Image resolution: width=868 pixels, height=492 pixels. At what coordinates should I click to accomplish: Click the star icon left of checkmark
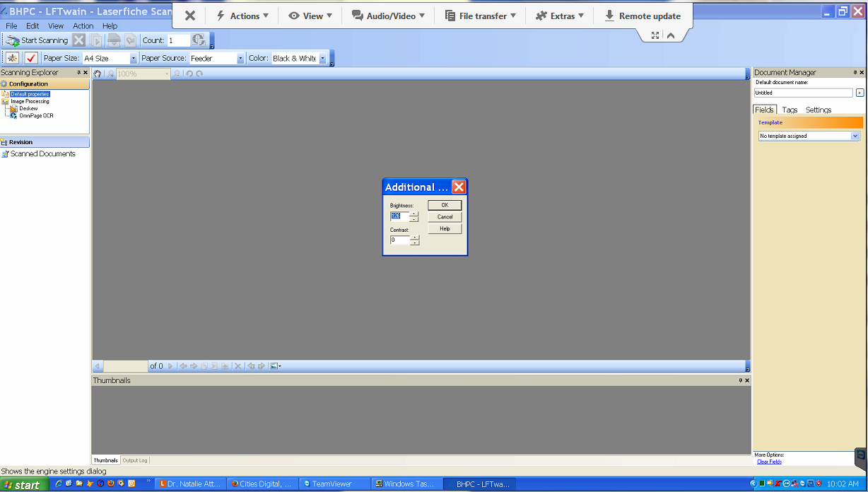pos(12,59)
